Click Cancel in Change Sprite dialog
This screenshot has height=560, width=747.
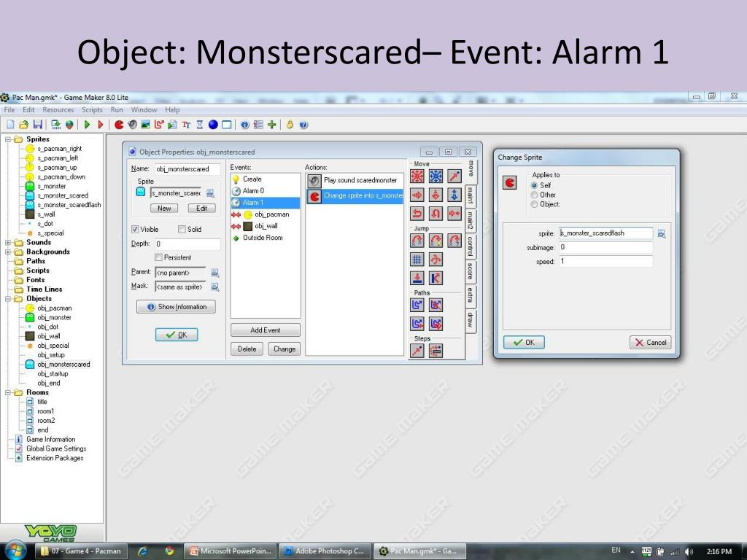[x=650, y=343]
